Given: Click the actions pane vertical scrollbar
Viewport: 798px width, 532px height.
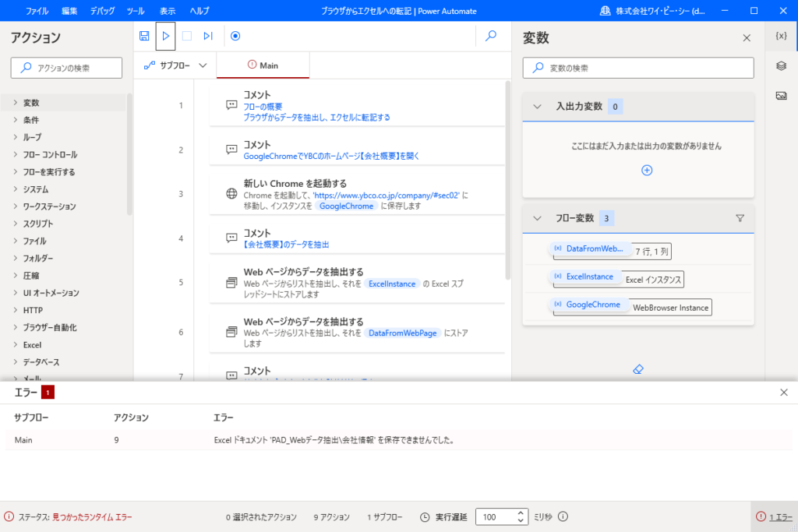Looking at the screenshot, I should pos(130,154).
